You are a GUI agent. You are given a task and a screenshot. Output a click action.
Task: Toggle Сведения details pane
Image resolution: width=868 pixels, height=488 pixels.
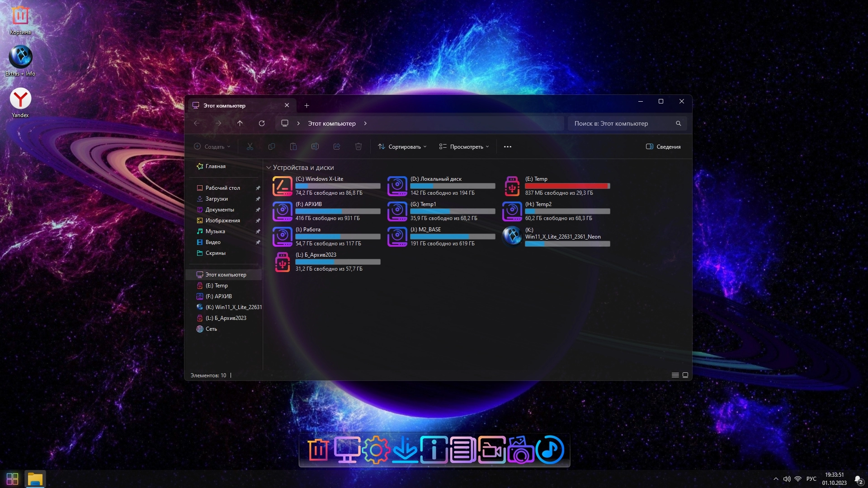663,147
